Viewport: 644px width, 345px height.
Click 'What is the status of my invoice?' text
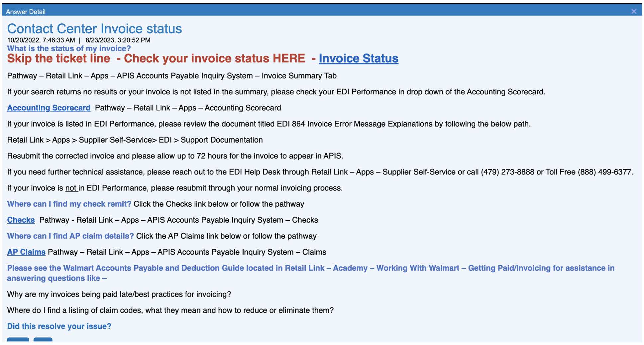(69, 49)
